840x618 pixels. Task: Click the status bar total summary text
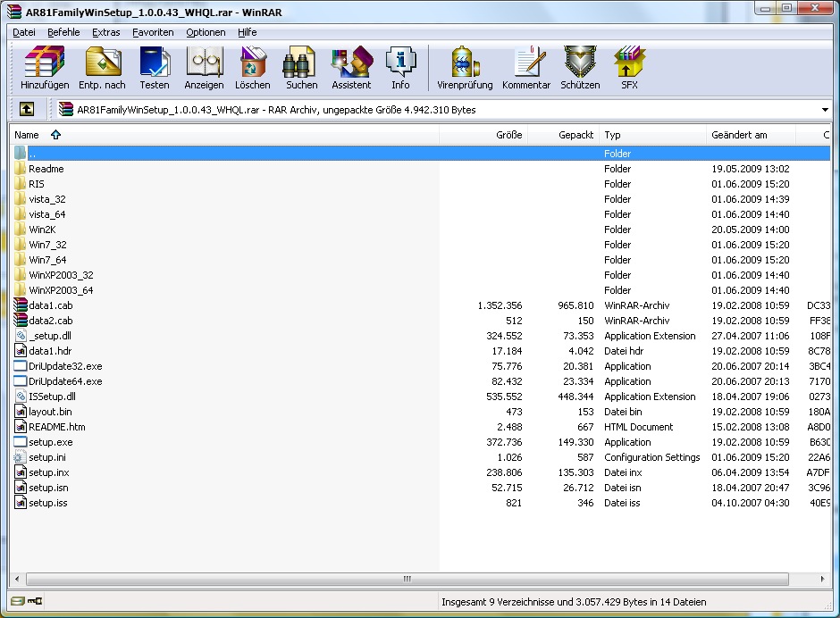pos(574,602)
